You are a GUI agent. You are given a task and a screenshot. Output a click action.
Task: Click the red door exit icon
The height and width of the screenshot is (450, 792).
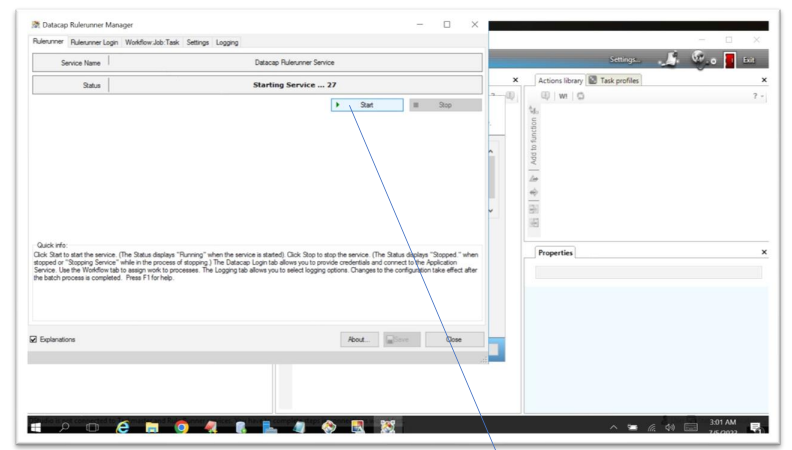[729, 60]
